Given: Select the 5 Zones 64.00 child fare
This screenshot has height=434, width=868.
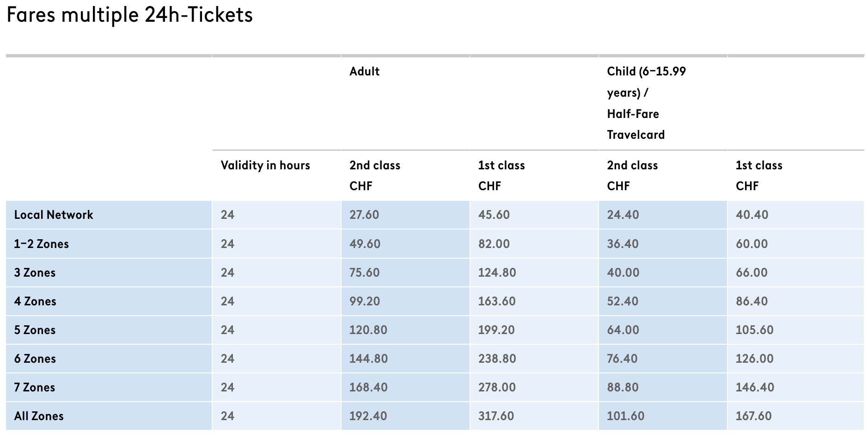Looking at the screenshot, I should pos(623,330).
